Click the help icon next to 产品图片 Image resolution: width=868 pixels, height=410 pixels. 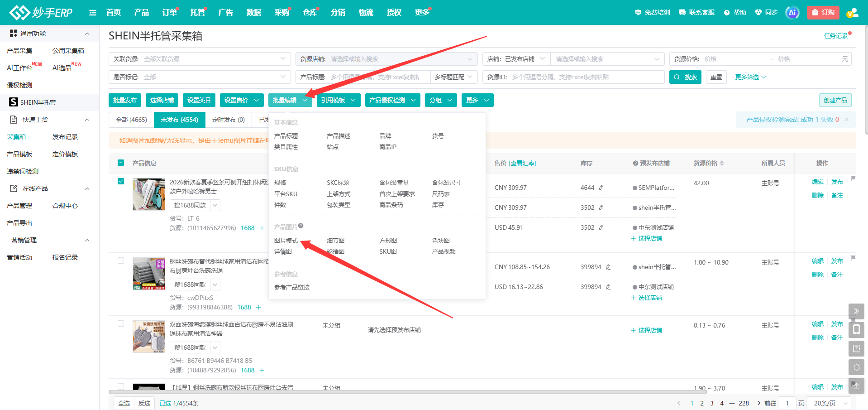pyautogui.click(x=301, y=226)
